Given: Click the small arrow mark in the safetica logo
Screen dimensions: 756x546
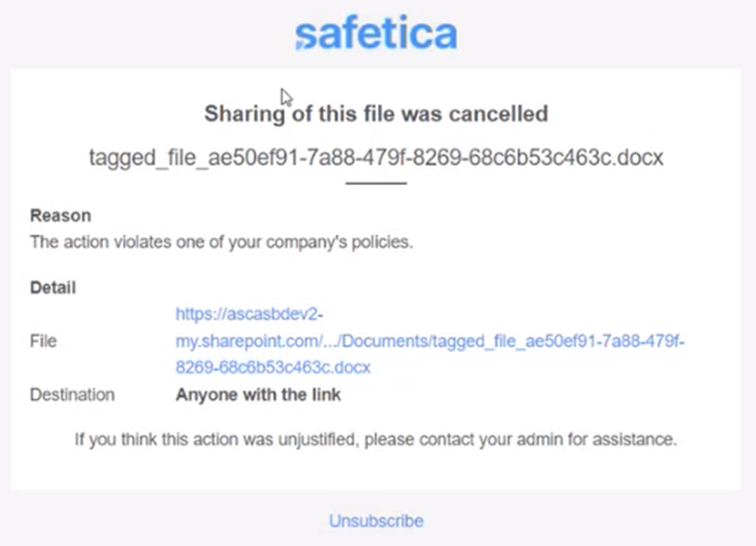Looking at the screenshot, I should tap(300, 46).
